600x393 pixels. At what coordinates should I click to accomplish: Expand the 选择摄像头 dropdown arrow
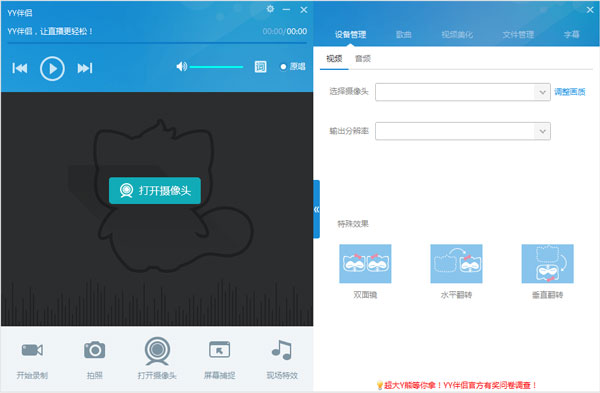(542, 92)
